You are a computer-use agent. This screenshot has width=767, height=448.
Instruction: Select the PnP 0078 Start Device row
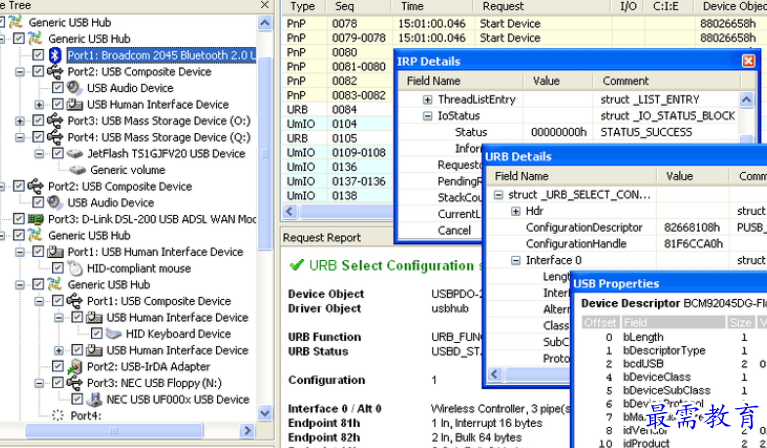(x=524, y=23)
